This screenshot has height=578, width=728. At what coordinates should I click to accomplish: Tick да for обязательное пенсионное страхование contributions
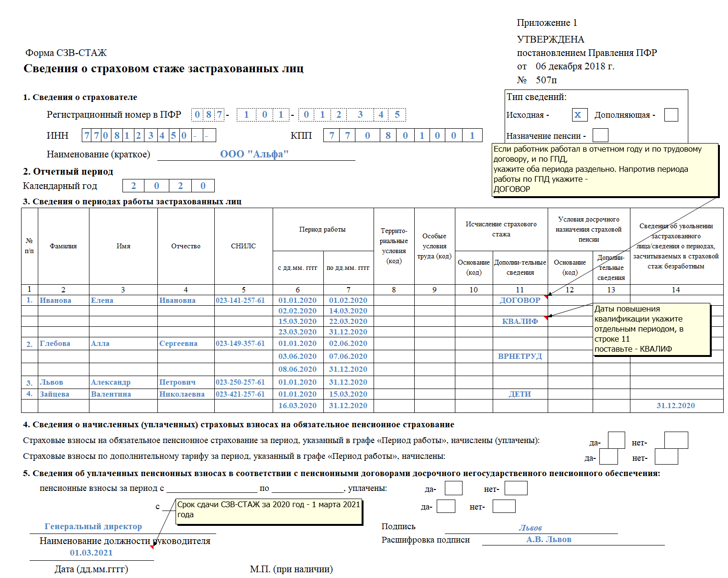click(617, 440)
